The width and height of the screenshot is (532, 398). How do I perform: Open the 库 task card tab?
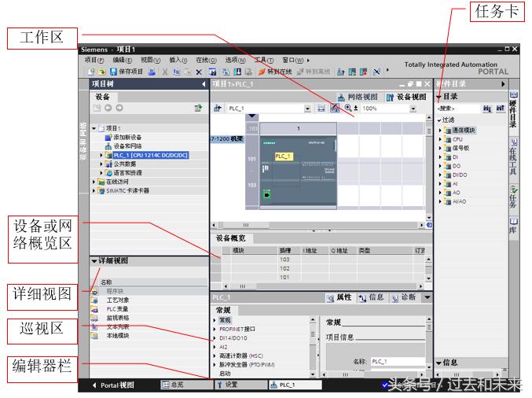514,227
